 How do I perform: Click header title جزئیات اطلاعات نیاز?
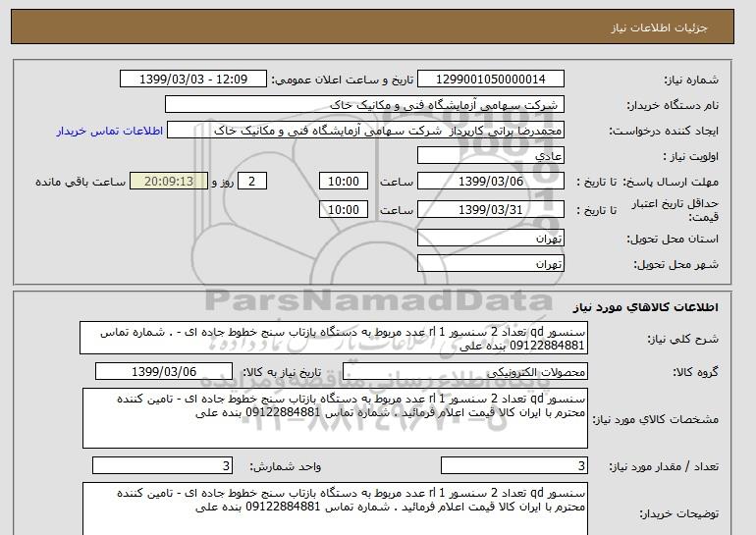(659, 27)
